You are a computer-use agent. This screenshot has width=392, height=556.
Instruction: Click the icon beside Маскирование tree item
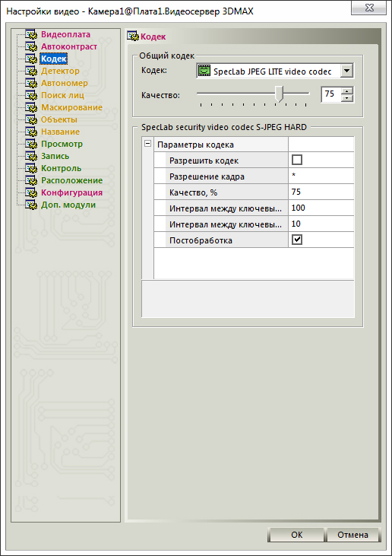point(31,107)
